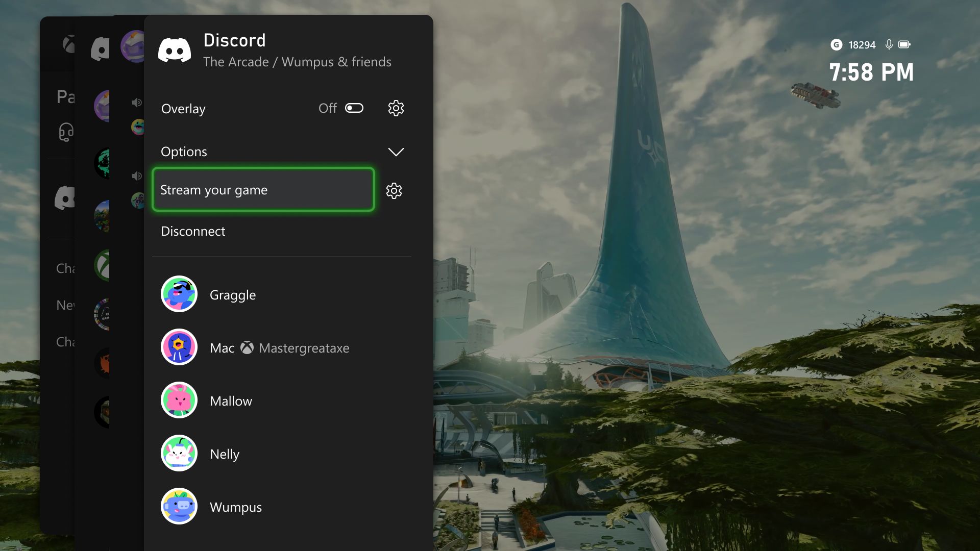Toggle microphone icon in system tray

tap(890, 44)
